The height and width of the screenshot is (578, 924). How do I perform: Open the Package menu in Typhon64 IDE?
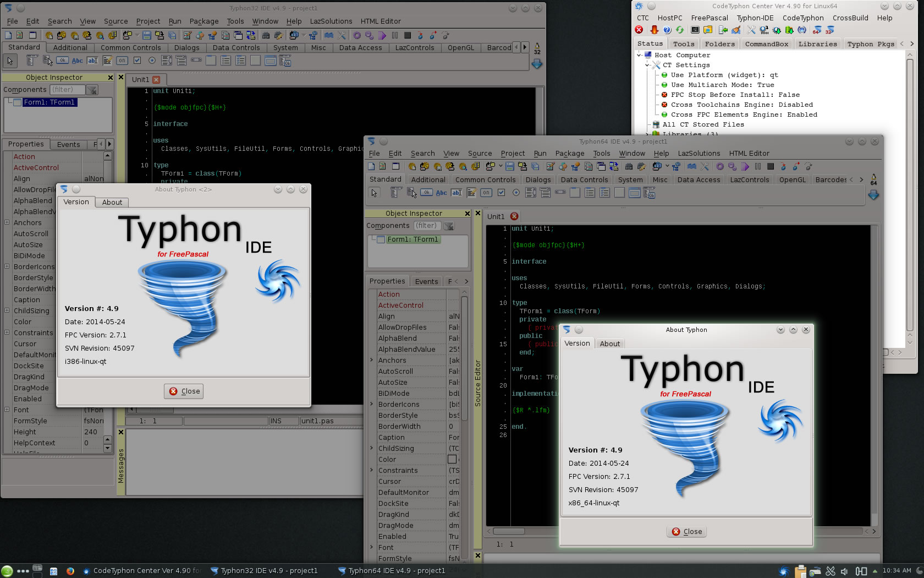point(569,153)
